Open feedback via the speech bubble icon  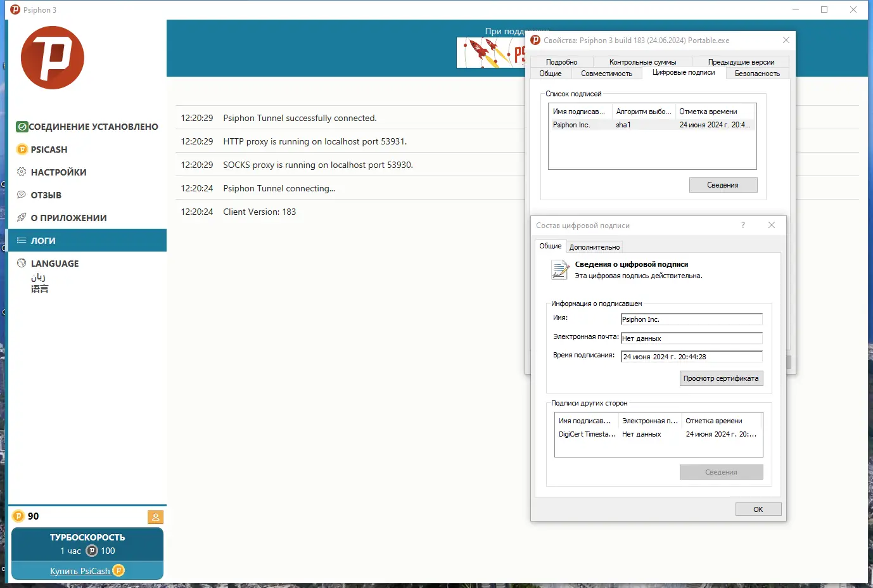(22, 195)
